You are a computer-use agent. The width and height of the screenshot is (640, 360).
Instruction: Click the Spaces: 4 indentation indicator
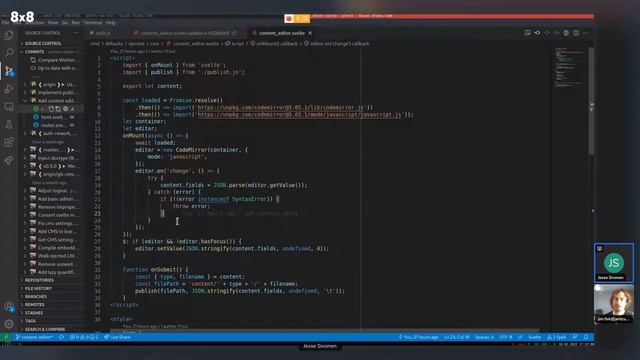(x=484, y=337)
